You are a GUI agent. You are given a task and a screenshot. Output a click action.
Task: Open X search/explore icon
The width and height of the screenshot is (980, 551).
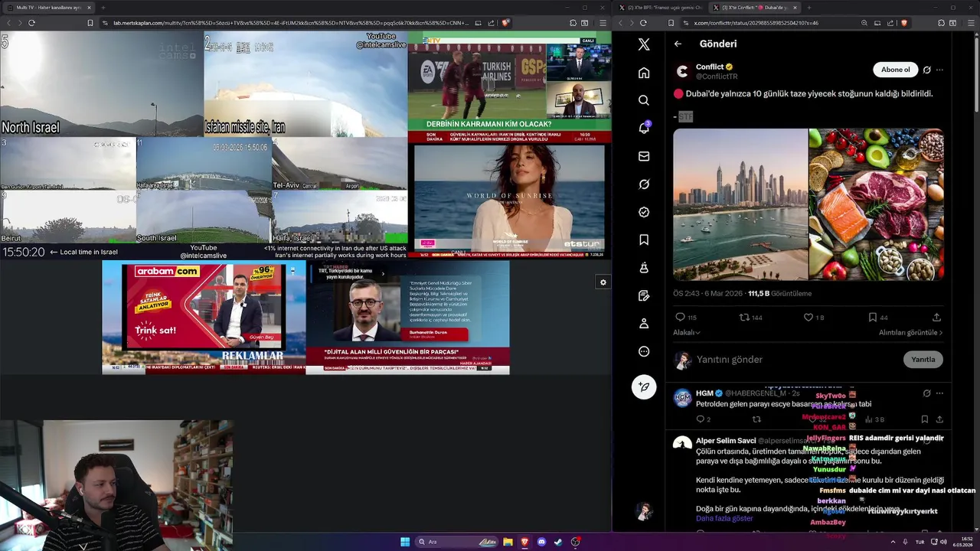[644, 100]
